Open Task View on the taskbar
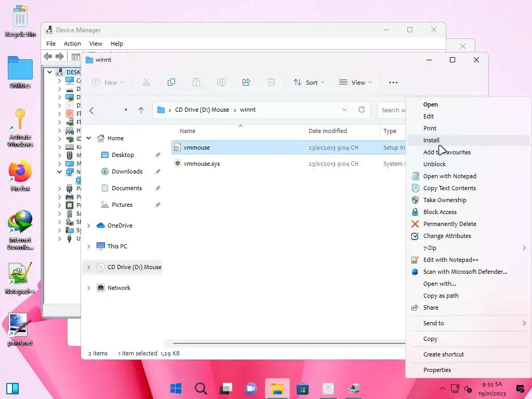This screenshot has height=399, width=532. click(x=226, y=389)
